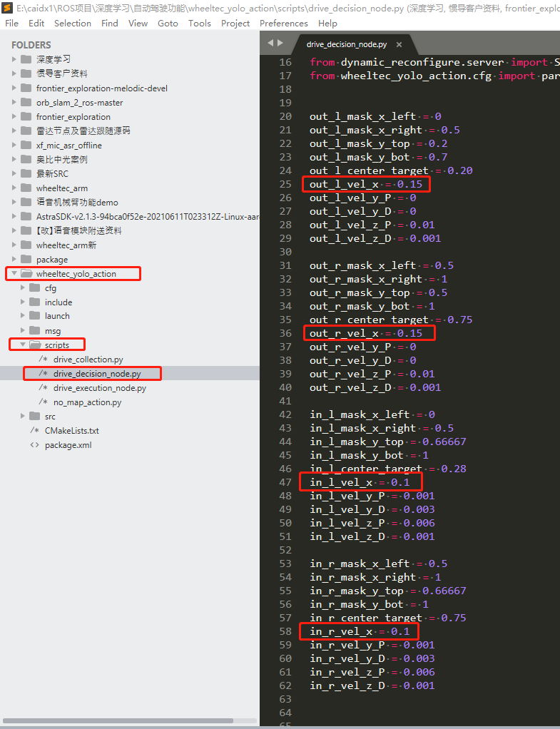Expand the src folder arrow
The width and height of the screenshot is (560, 729).
22,416
